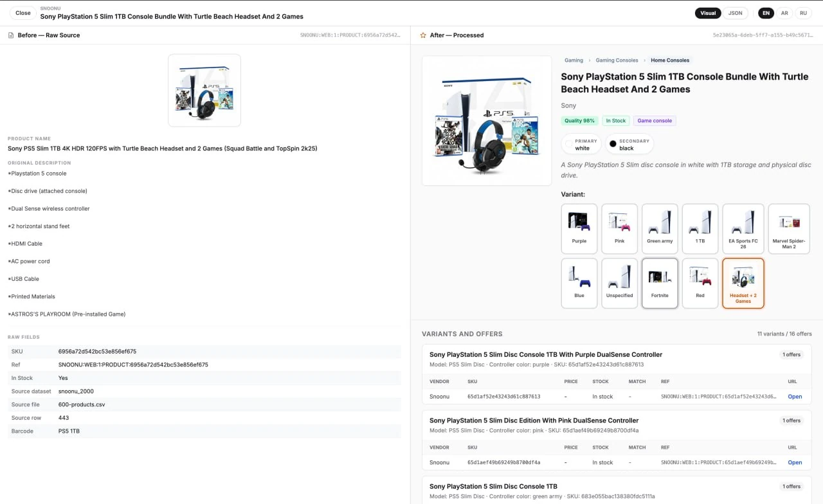Click Source row value 443

pos(64,418)
